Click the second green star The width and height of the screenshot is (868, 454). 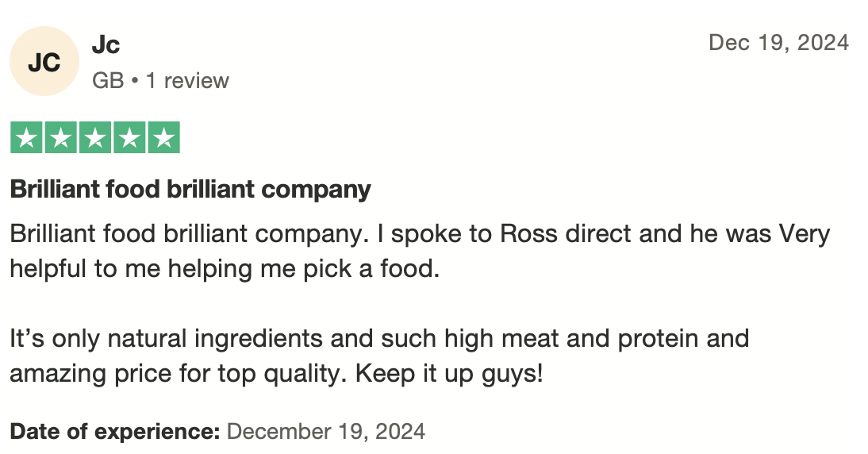point(61,137)
